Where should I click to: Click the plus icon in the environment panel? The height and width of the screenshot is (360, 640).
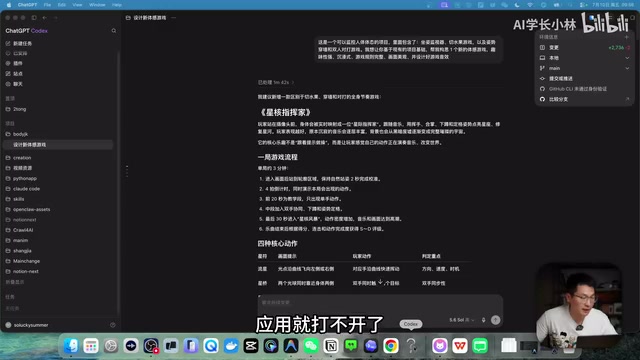[627, 37]
